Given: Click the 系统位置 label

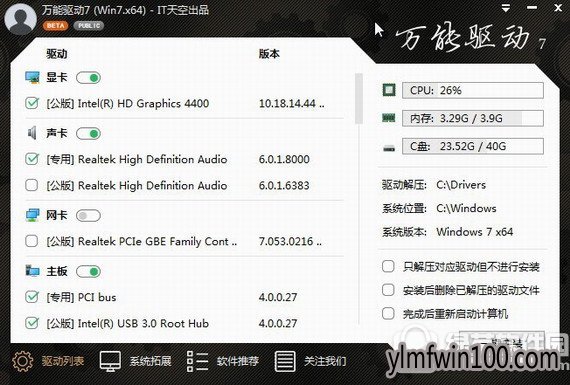Looking at the screenshot, I should [x=404, y=208].
